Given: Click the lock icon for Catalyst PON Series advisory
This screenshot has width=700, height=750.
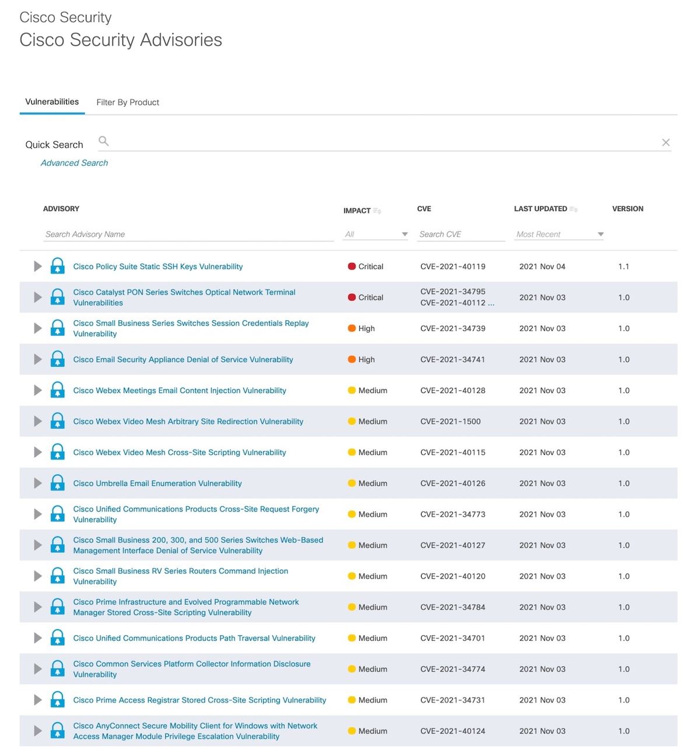Looking at the screenshot, I should click(57, 297).
